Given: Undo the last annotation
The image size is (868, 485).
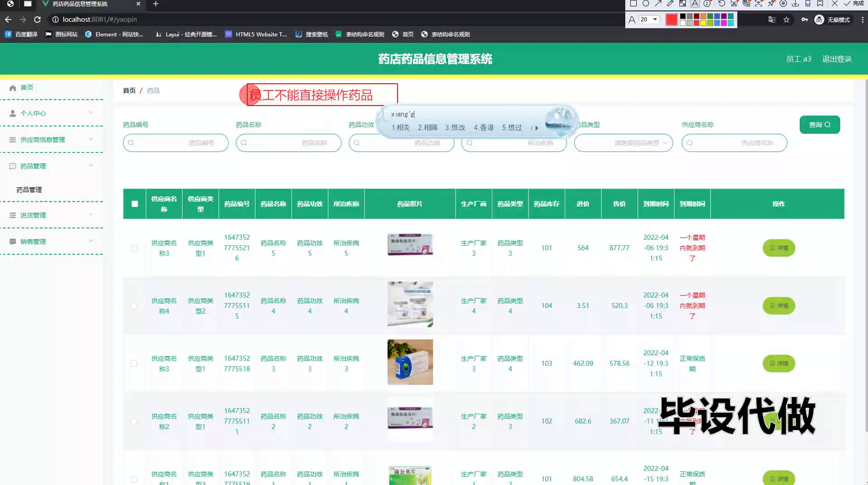Looking at the screenshot, I should pos(722,4).
